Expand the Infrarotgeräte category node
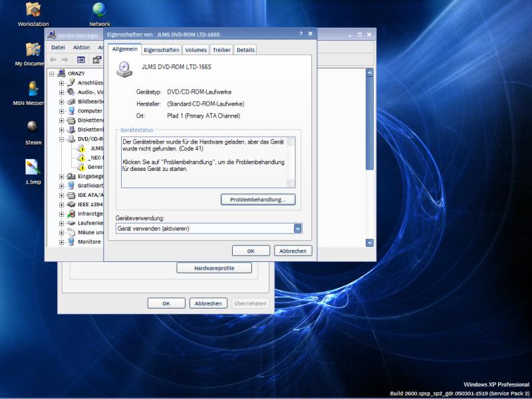The image size is (532, 399). pos(61,214)
